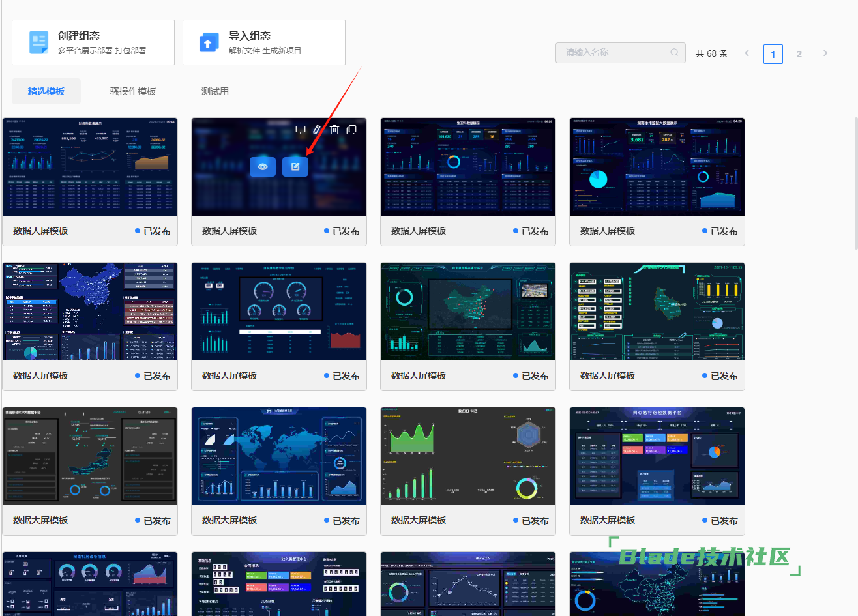The width and height of the screenshot is (858, 616).
Task: Open the world map template thumbnail
Action: [x=279, y=456]
